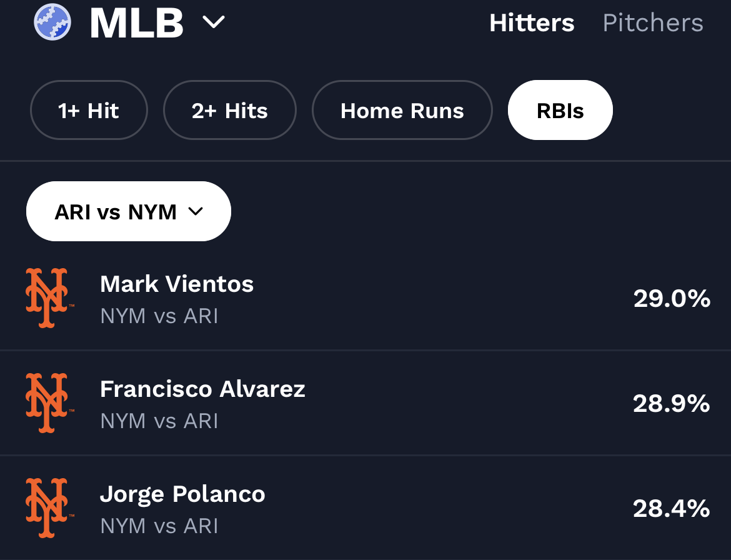Image resolution: width=731 pixels, height=560 pixels.
Task: Click the 28.9% value for Francisco Alvarez
Action: [x=671, y=403]
